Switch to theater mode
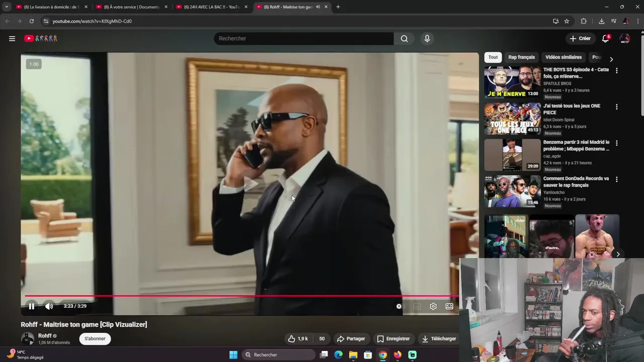The image size is (644, 362). [449, 306]
